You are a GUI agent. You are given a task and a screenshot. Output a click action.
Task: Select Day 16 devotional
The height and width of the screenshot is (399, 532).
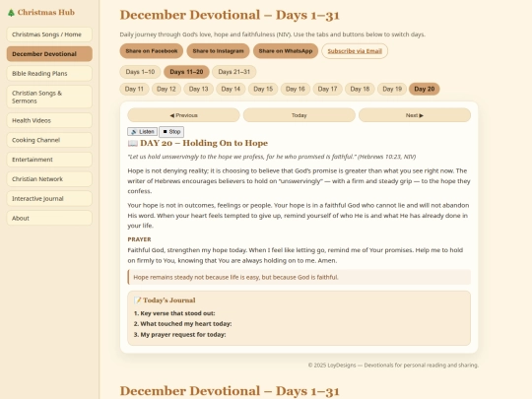[296, 89]
